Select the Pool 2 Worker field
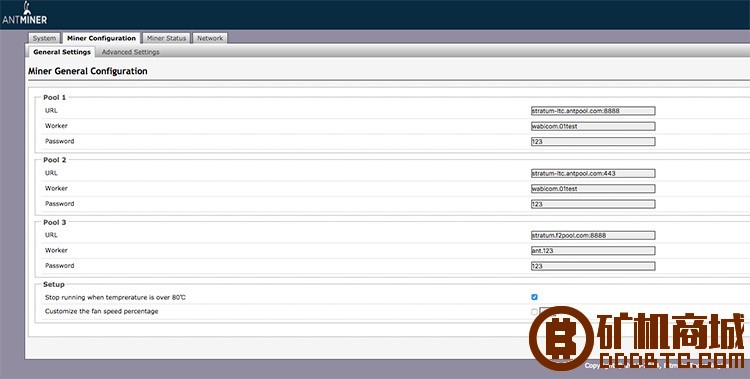 point(593,189)
